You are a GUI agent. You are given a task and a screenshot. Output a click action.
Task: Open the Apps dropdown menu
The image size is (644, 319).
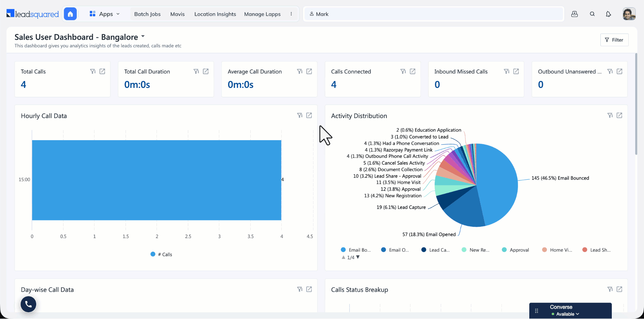(105, 14)
